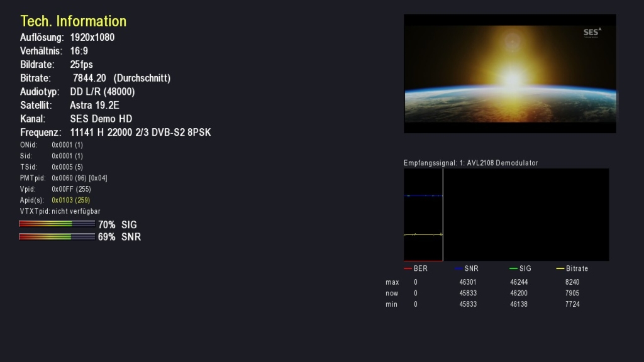Click the Sid value 0x0001 (1)
Viewport: 644px width, 362px height.
(67, 156)
